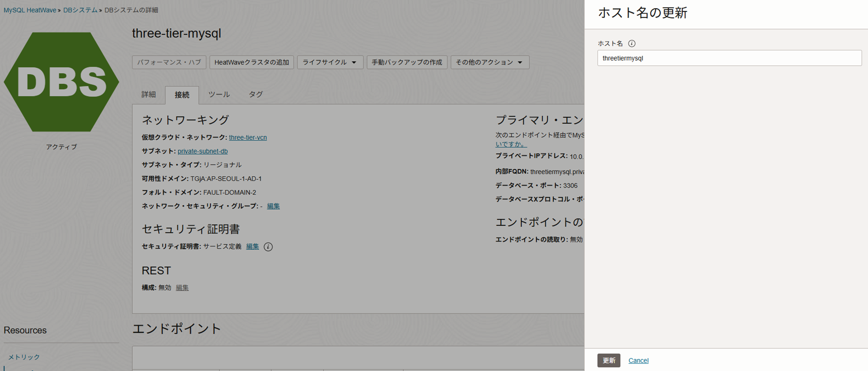Open the private-subnet-db subnet link
The width and height of the screenshot is (868, 371).
click(x=203, y=151)
